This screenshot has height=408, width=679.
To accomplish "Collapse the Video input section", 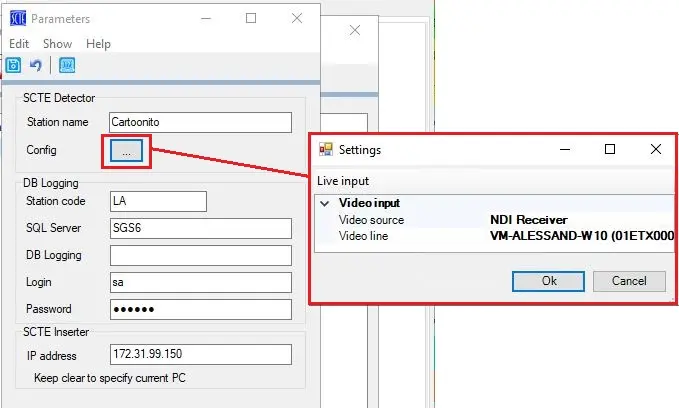I will 324,203.
